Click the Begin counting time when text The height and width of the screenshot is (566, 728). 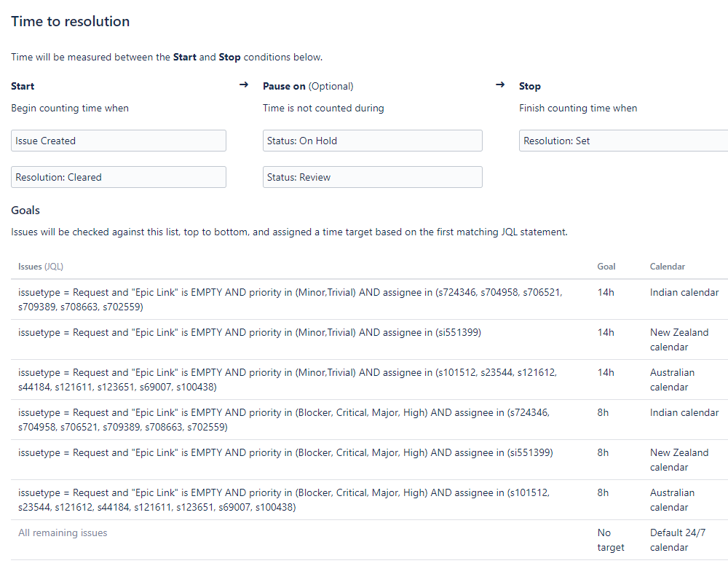point(70,108)
